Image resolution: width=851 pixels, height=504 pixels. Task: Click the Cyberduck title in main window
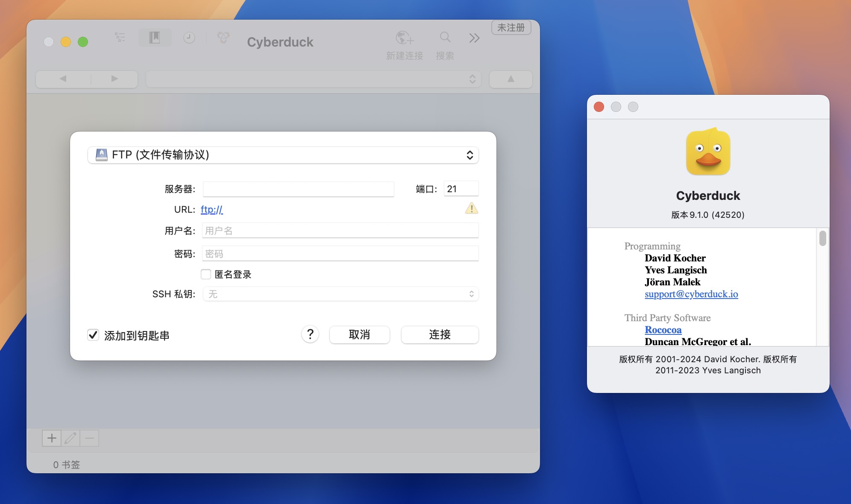coord(280,42)
